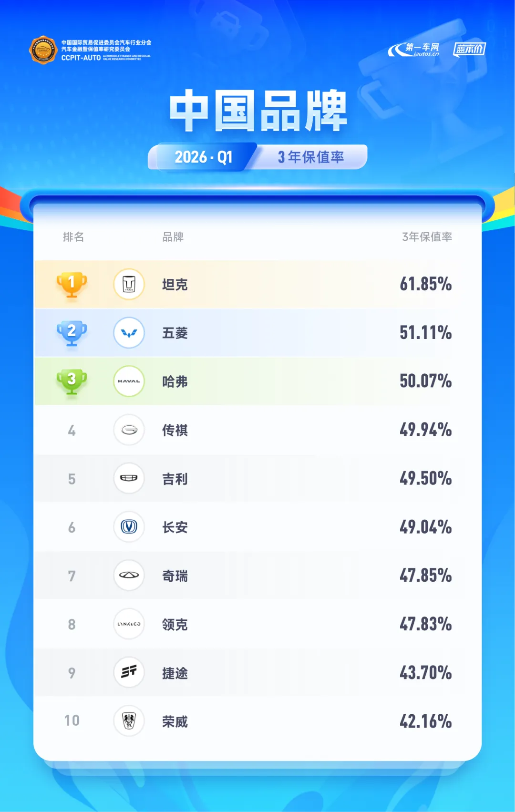Viewport: 515px width, 812px height.
Task: Click the CCPIT-AUTO emblem logo
Action: pyautogui.click(x=43, y=50)
